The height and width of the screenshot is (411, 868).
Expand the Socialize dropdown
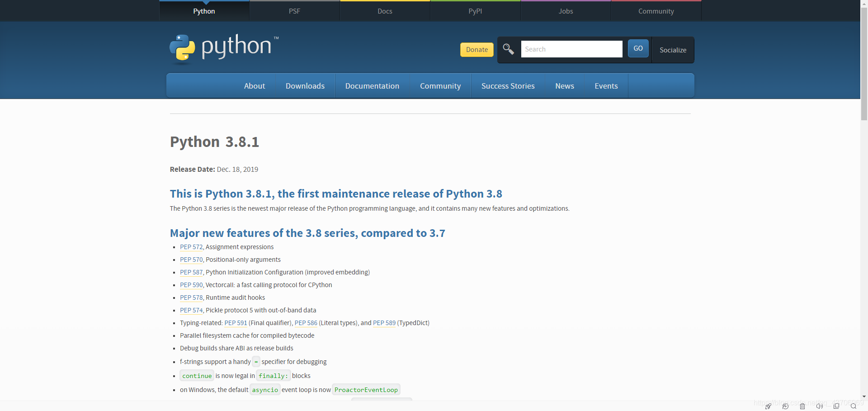coord(673,50)
